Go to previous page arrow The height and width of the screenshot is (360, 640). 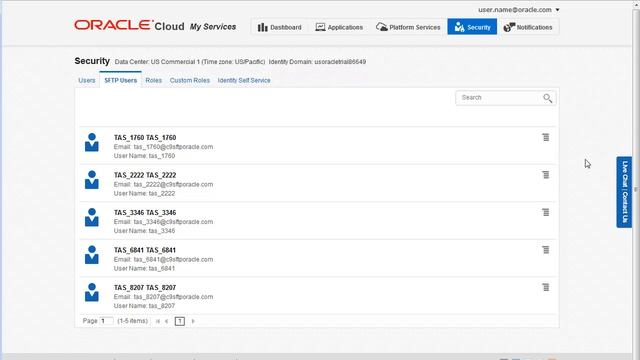point(167,321)
